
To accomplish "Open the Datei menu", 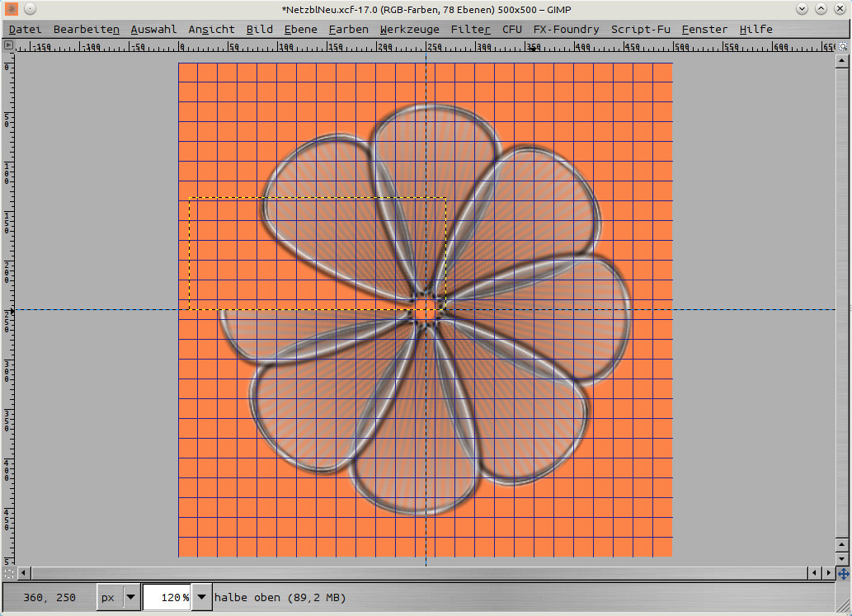I will click(25, 29).
